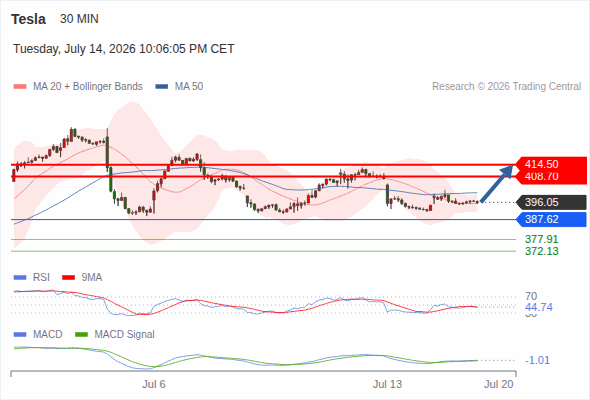The image size is (590, 400).
Task: Click the MACD value -1.01
Action: [x=538, y=360]
